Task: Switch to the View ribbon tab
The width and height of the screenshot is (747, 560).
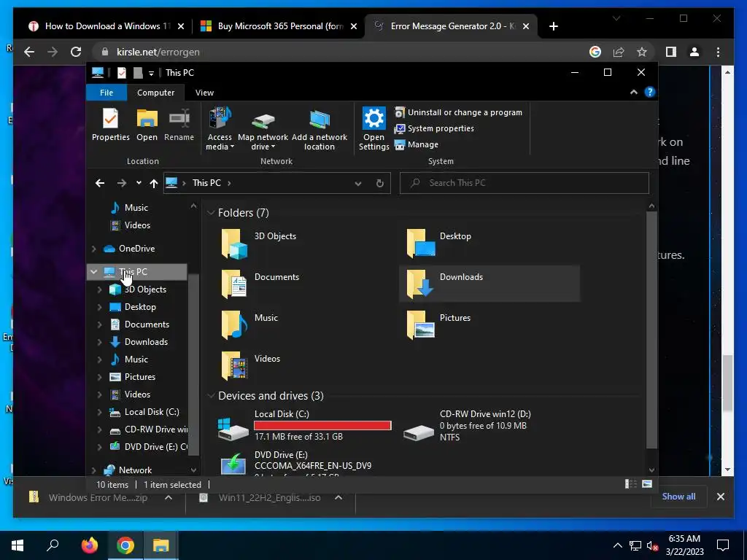Action: click(x=204, y=93)
